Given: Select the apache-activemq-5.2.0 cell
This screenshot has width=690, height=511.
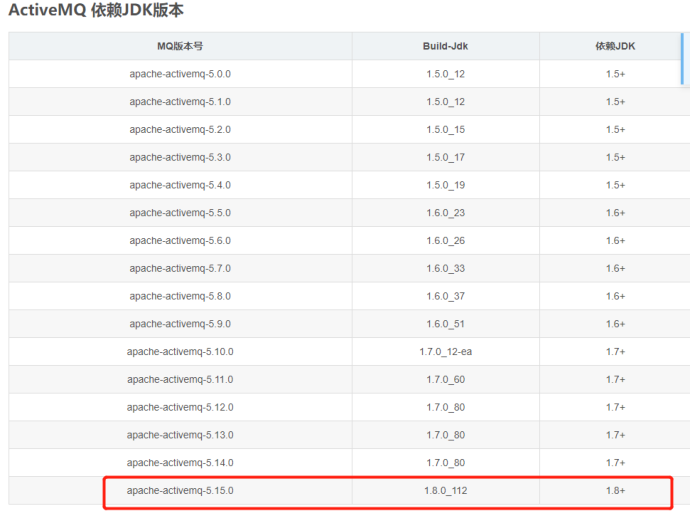Looking at the screenshot, I should pos(180,130).
